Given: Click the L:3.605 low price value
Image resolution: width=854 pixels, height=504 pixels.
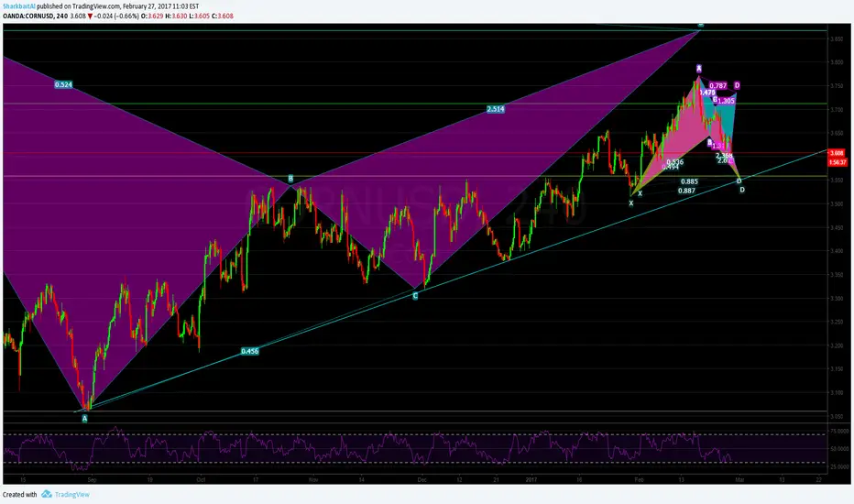Looking at the screenshot, I should (199, 16).
